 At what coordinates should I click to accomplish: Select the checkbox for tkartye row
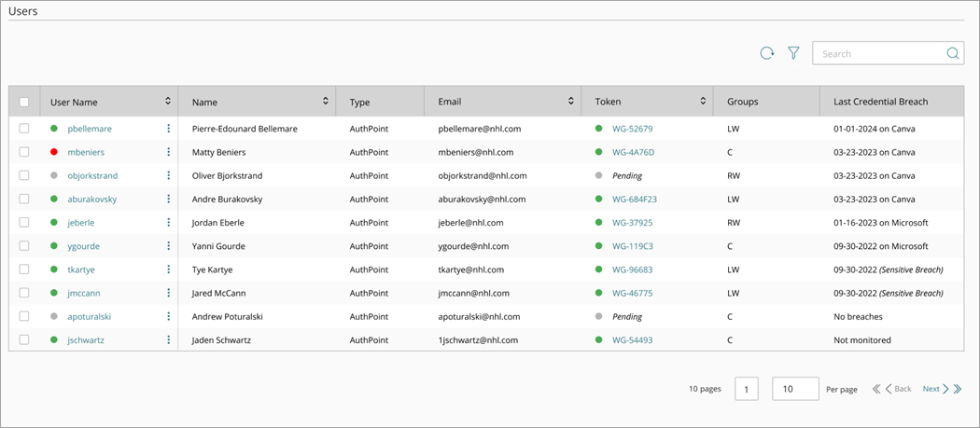pyautogui.click(x=24, y=269)
